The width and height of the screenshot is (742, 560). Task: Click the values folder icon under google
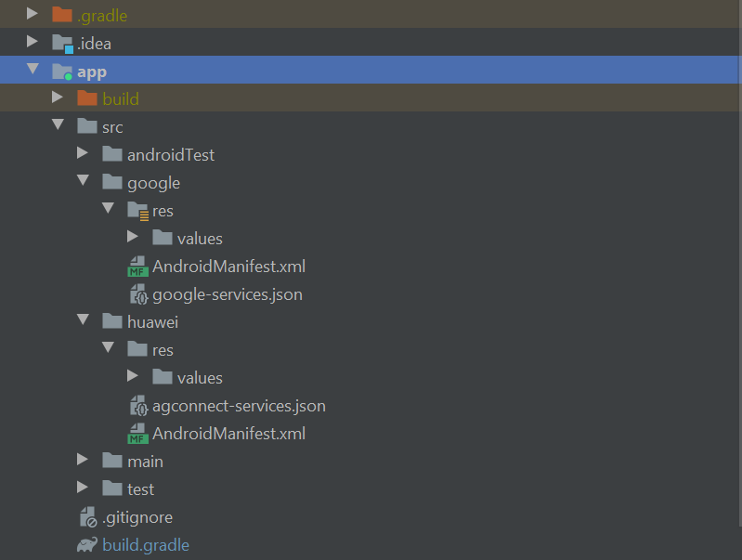click(163, 237)
